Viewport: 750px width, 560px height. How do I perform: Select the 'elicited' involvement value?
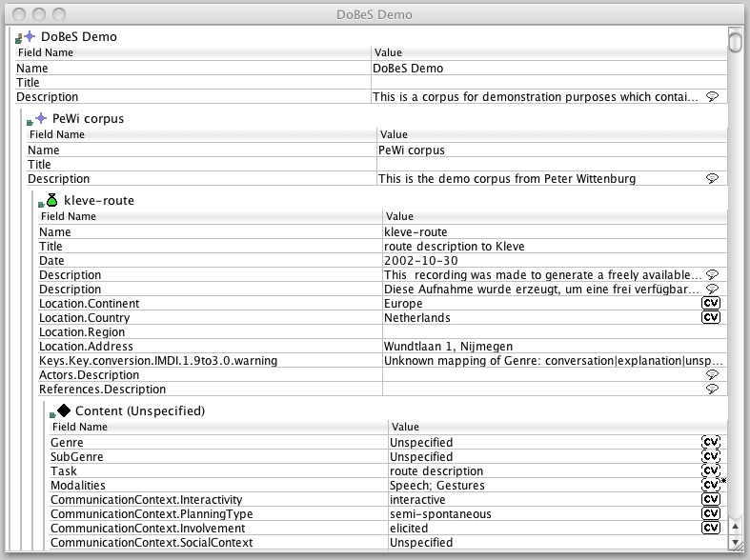point(409,529)
